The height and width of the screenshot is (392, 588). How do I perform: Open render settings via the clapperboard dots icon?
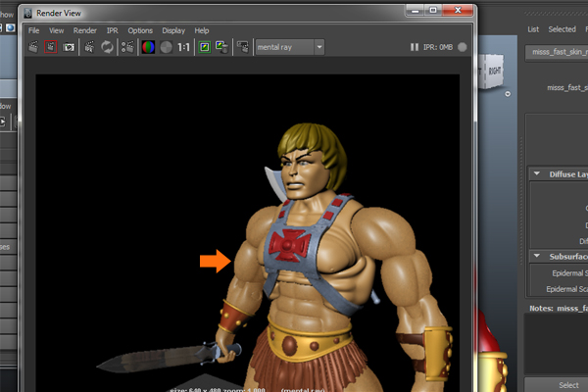click(127, 47)
